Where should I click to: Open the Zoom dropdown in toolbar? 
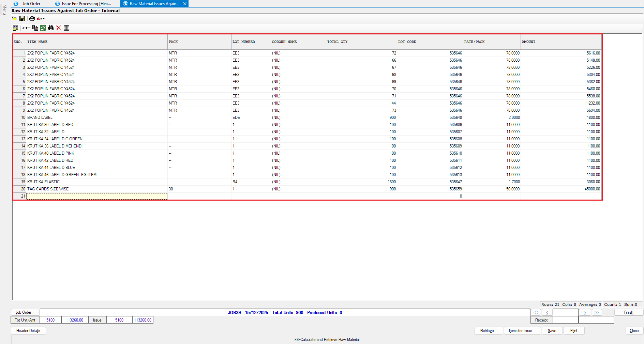41,18
